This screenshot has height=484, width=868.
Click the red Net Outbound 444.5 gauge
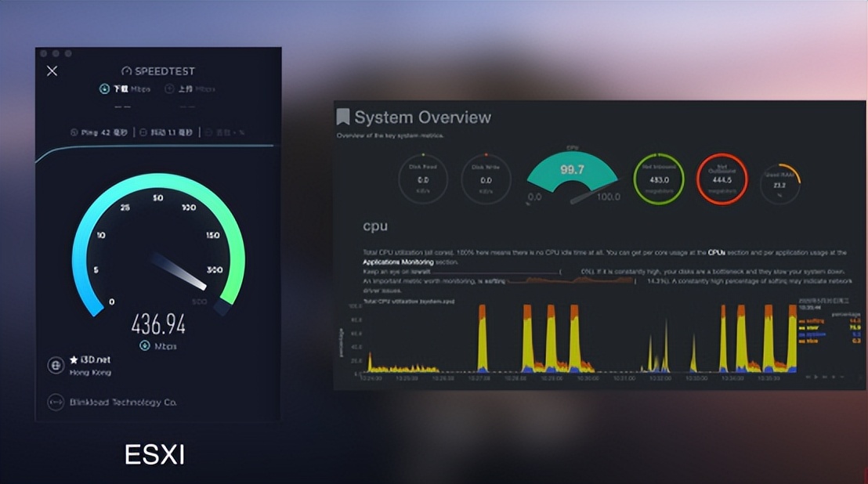pos(722,179)
